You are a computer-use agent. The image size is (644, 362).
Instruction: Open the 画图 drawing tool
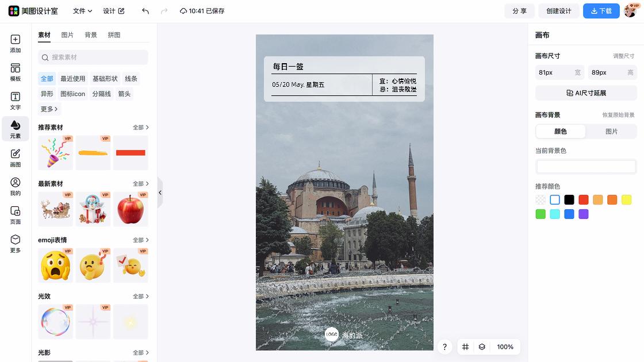(16, 158)
